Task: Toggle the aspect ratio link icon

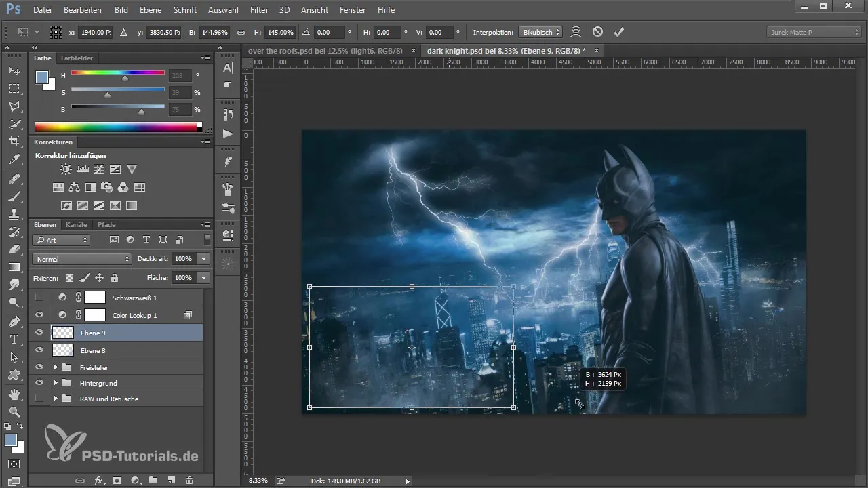Action: click(240, 32)
